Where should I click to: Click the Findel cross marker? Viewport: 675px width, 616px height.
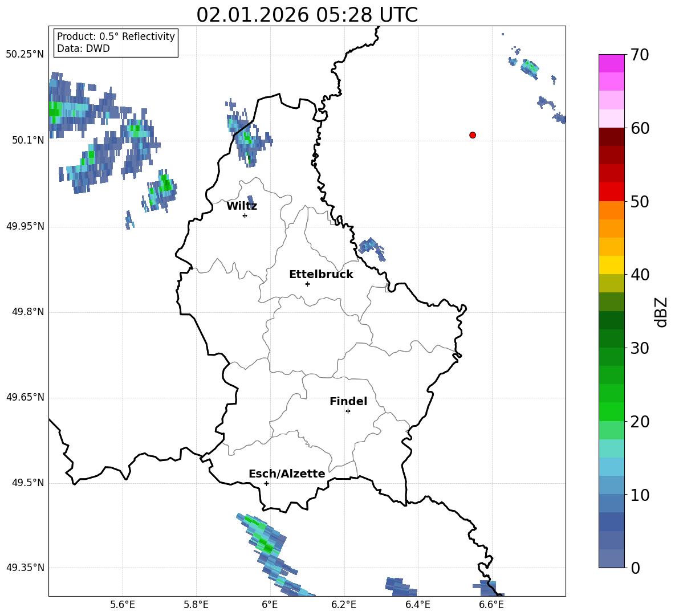pos(348,411)
